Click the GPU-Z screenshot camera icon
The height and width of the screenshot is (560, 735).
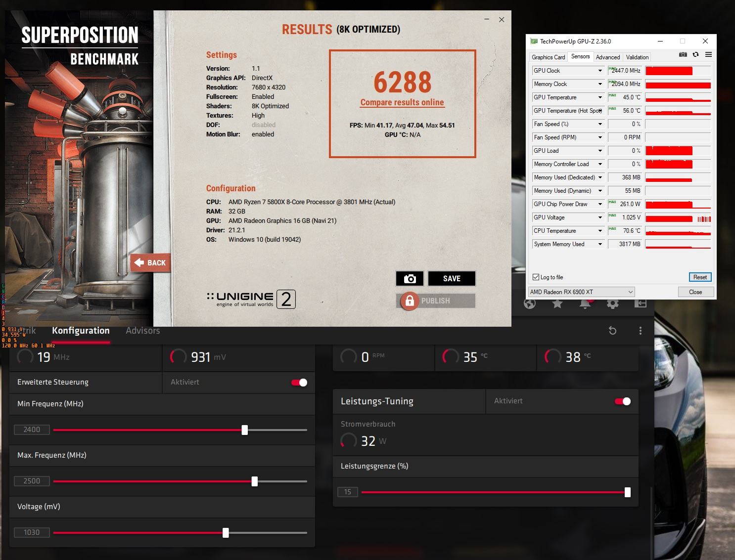683,54
